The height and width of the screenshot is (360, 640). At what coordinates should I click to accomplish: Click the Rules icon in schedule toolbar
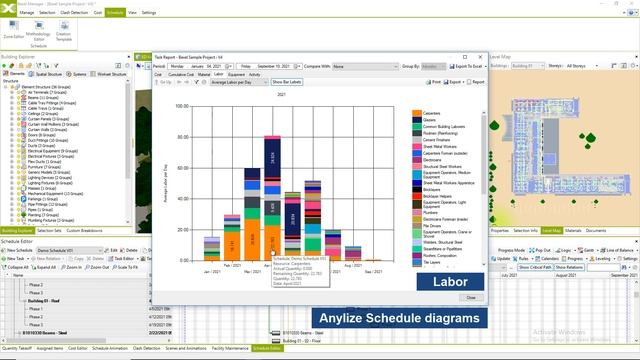pos(515,259)
